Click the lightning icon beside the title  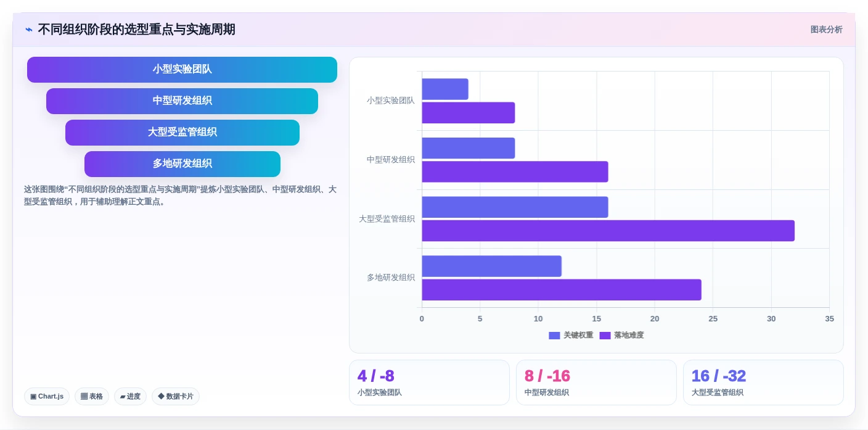29,30
